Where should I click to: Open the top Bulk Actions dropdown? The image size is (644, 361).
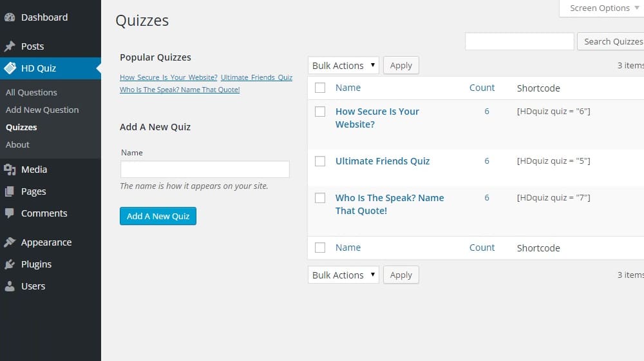pos(343,66)
